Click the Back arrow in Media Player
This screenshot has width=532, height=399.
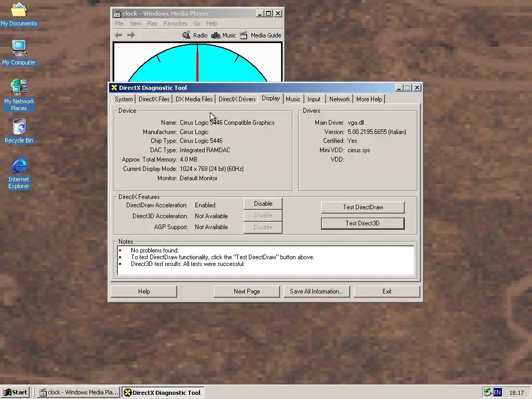(x=118, y=35)
